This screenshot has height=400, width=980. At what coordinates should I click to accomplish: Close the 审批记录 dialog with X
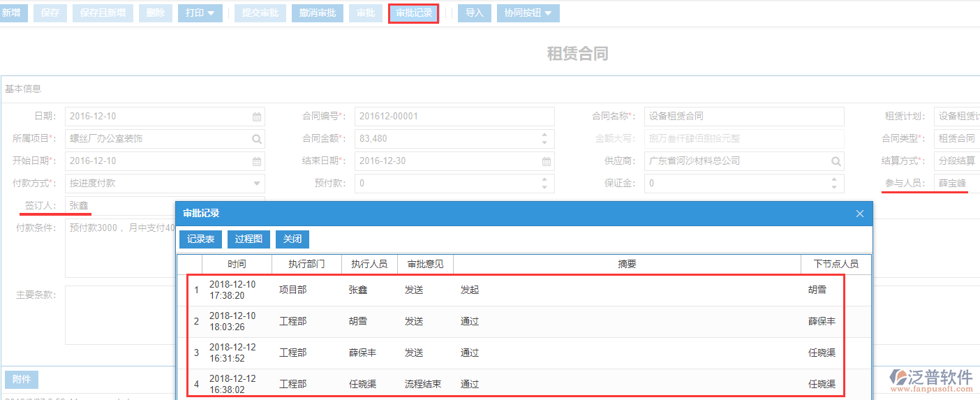pyautogui.click(x=860, y=214)
